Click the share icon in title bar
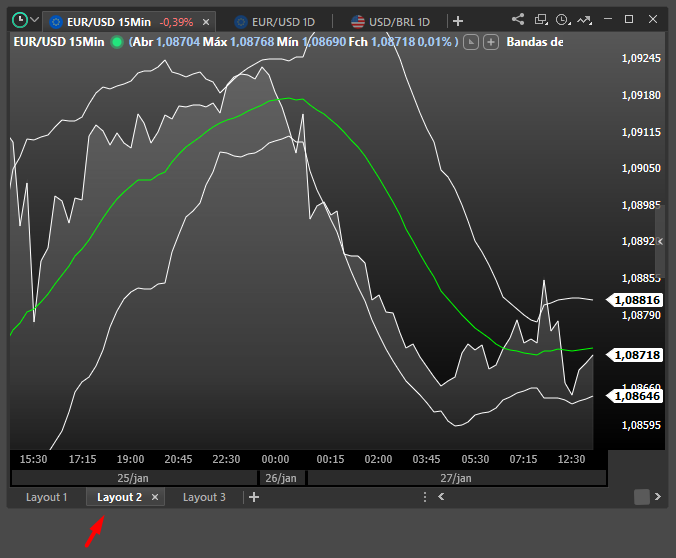 click(x=518, y=19)
